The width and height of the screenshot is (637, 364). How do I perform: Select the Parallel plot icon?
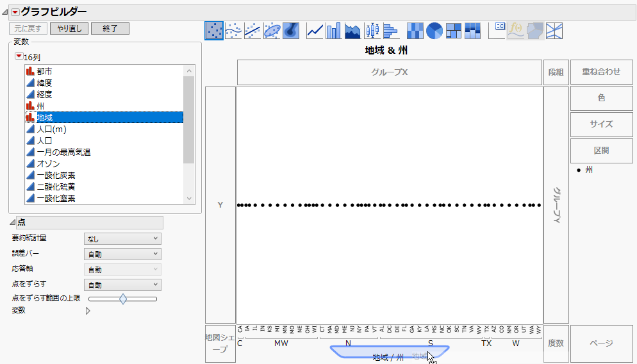554,31
